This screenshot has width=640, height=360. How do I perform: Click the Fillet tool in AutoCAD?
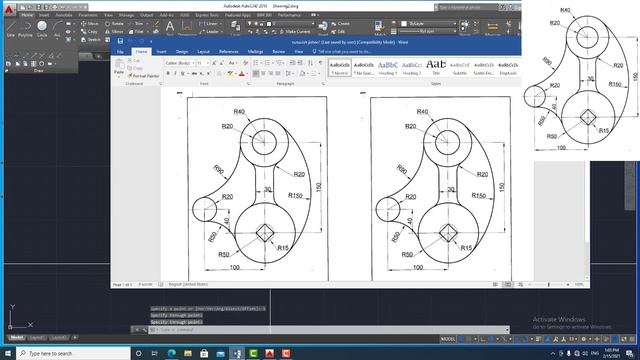136,31
